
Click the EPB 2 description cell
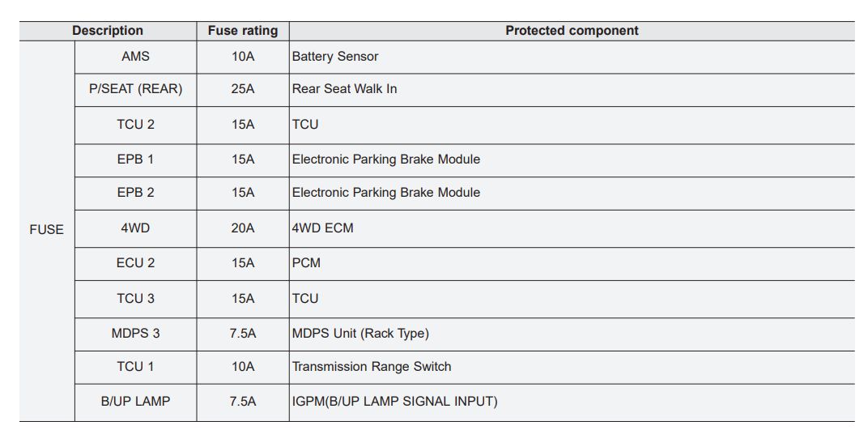135,193
